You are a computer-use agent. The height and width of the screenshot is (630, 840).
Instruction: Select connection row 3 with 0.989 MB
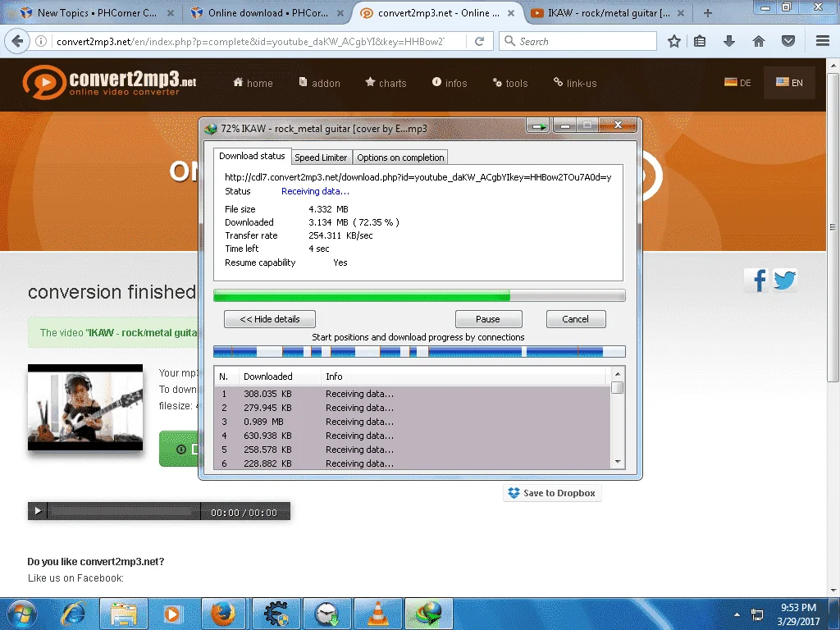pos(413,422)
